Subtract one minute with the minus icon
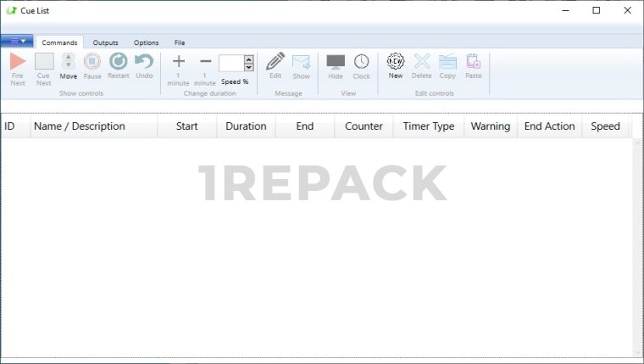 click(205, 62)
